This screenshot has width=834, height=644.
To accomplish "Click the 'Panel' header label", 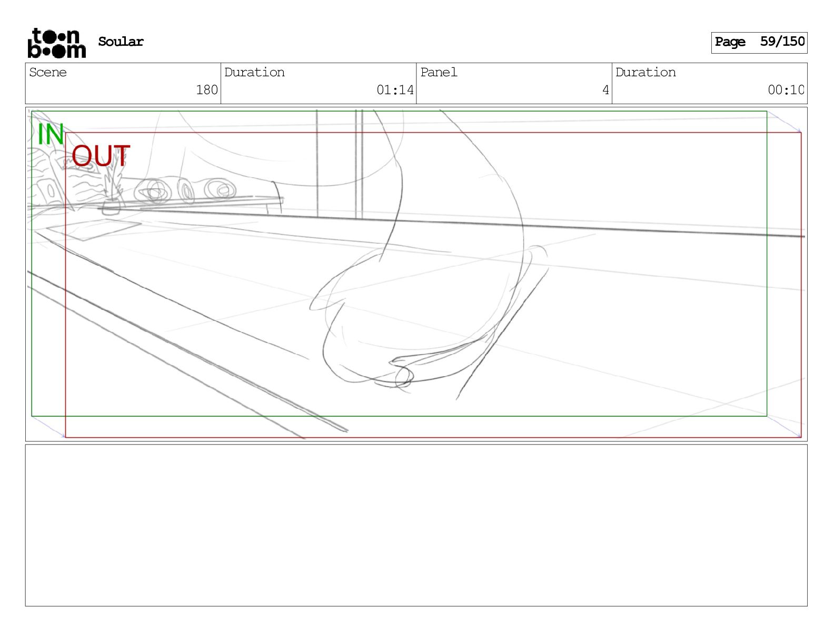I will [x=439, y=72].
